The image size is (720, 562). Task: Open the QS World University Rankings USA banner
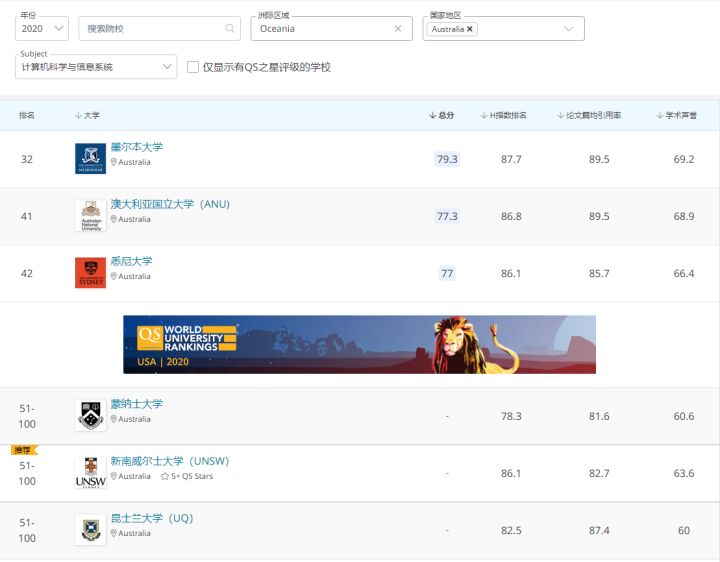pos(360,344)
